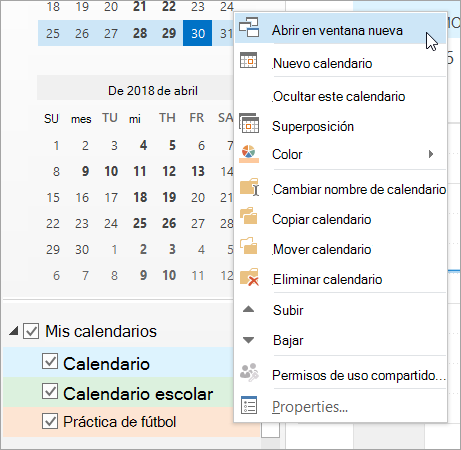Click the Cambiar nombre de calendario folder icon

click(249, 187)
